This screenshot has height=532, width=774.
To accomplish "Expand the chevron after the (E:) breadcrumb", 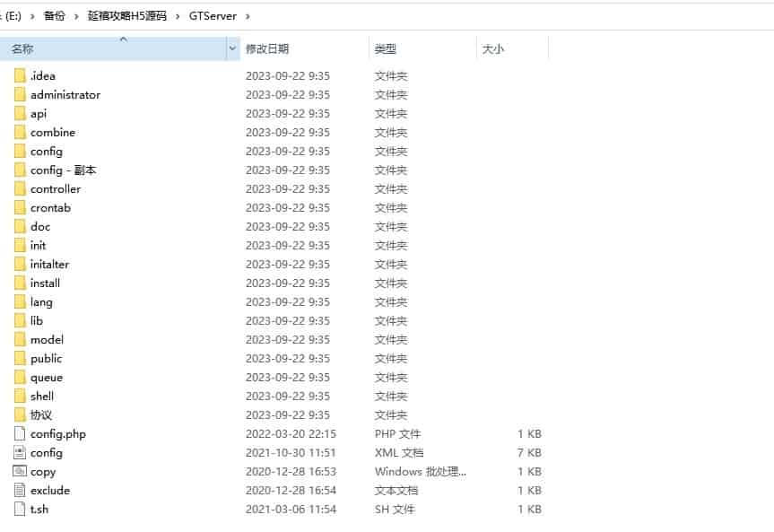I will (32, 16).
